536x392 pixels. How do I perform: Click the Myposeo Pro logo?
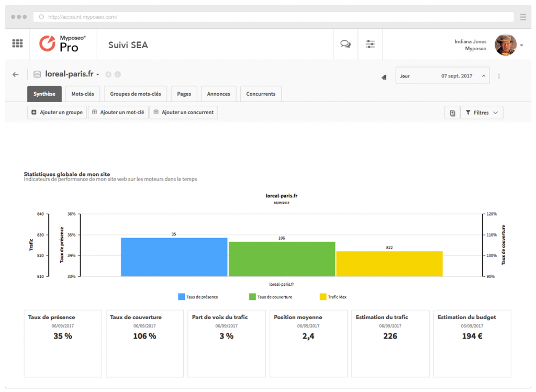pyautogui.click(x=62, y=44)
